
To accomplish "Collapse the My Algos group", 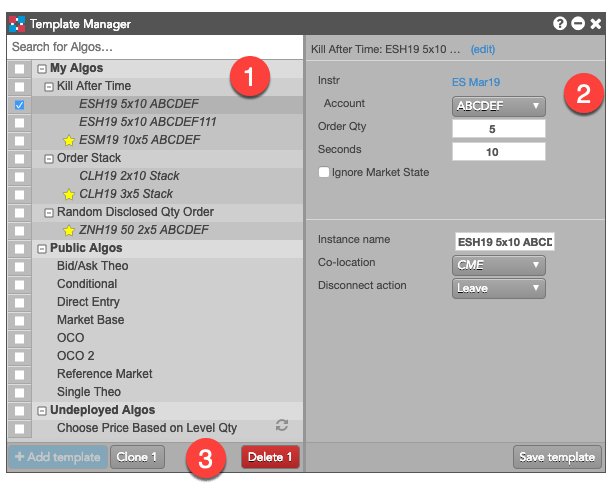I will (x=41, y=69).
